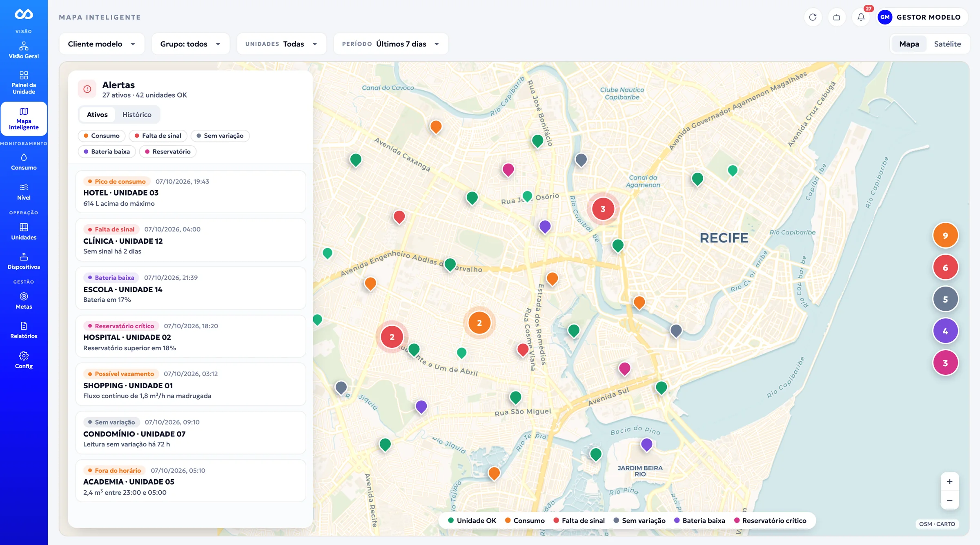Open Dispositivos in the sidebar
This screenshot has height=545, width=980.
pos(24,261)
